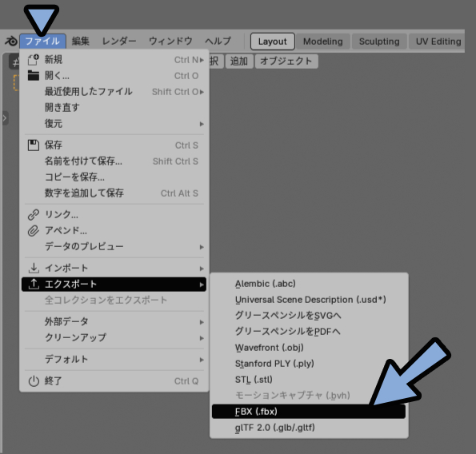Image resolution: width=476 pixels, height=454 pixels.
Task: Select Wavefront (.obj) export entry
Action: click(x=309, y=348)
